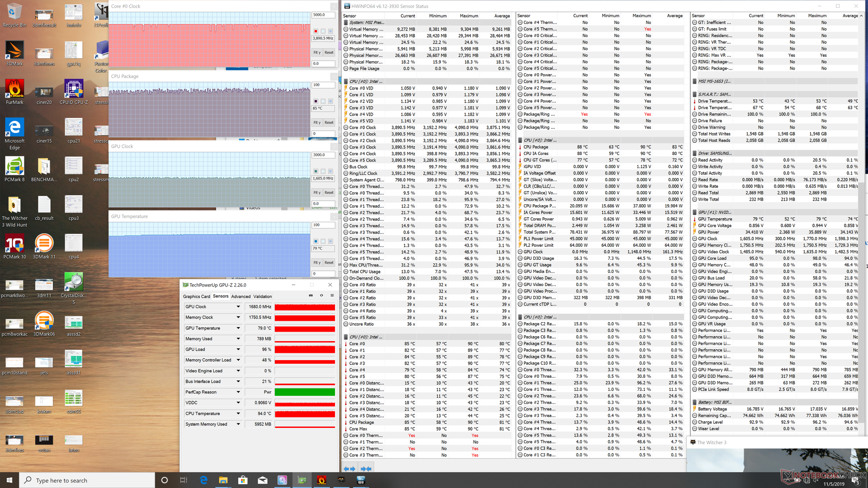Click HWiNFO left-right arrows button at bottom

tap(349, 469)
